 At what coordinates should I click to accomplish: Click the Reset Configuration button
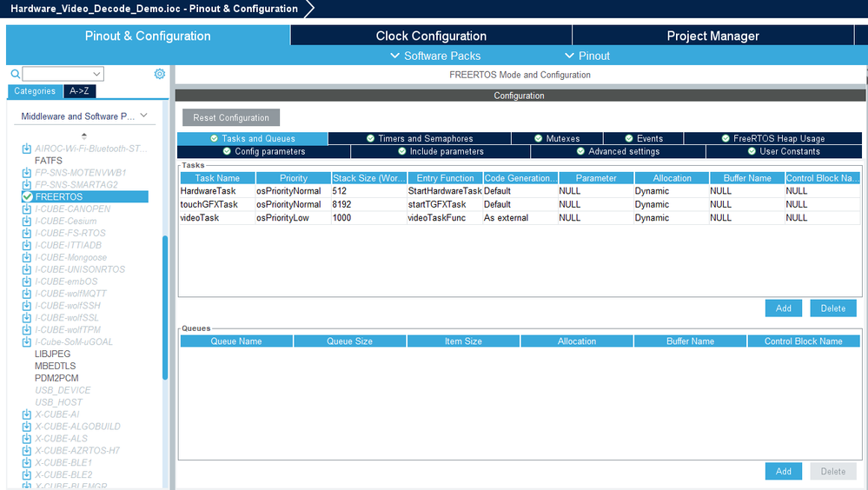(x=231, y=117)
